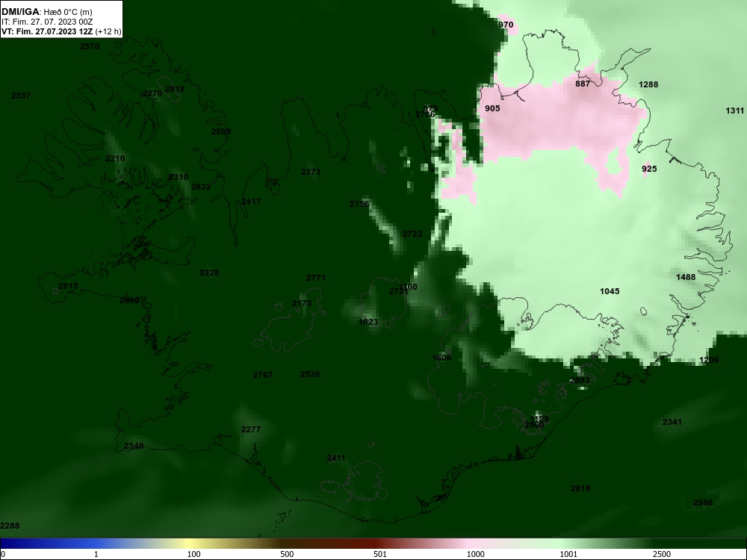Click the map value 2310
The height and width of the screenshot is (560, 747).
click(x=179, y=177)
